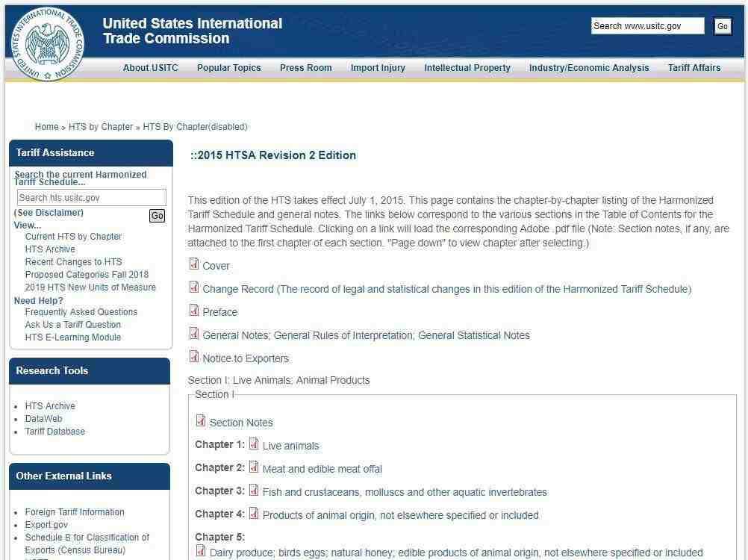This screenshot has height=560, width=748.
Task: Open Live animals chapter link
Action: pos(290,446)
